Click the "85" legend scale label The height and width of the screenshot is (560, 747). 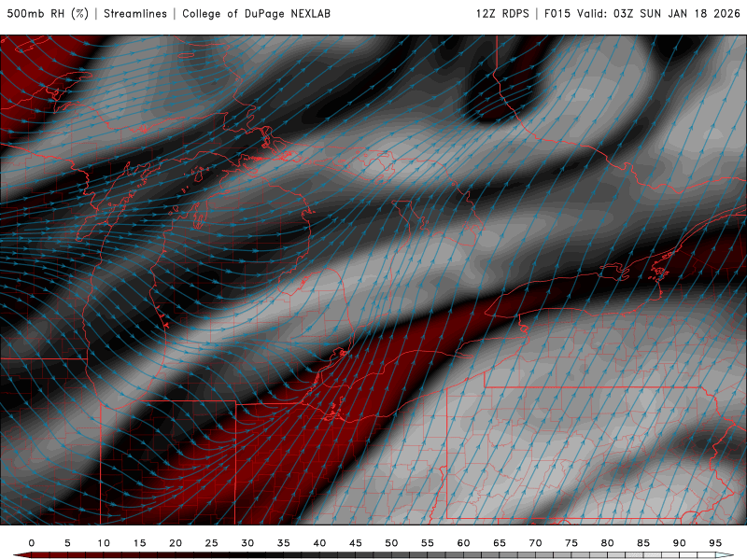coord(643,543)
